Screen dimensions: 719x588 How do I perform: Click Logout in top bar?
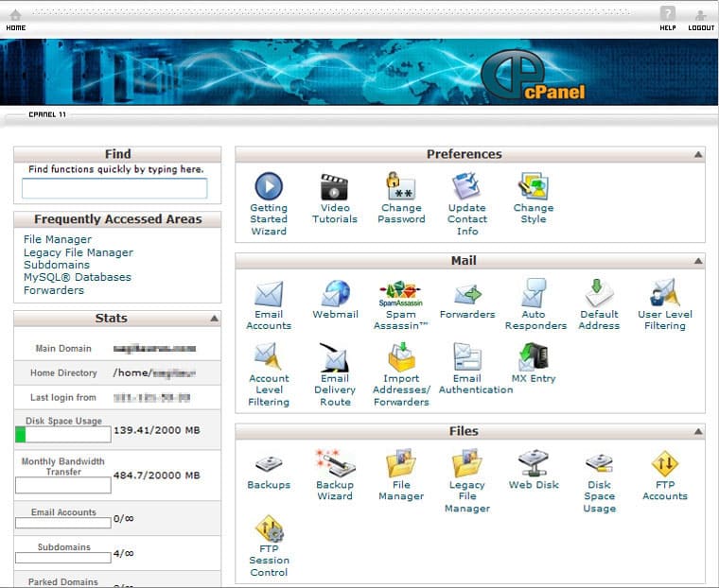701,20
